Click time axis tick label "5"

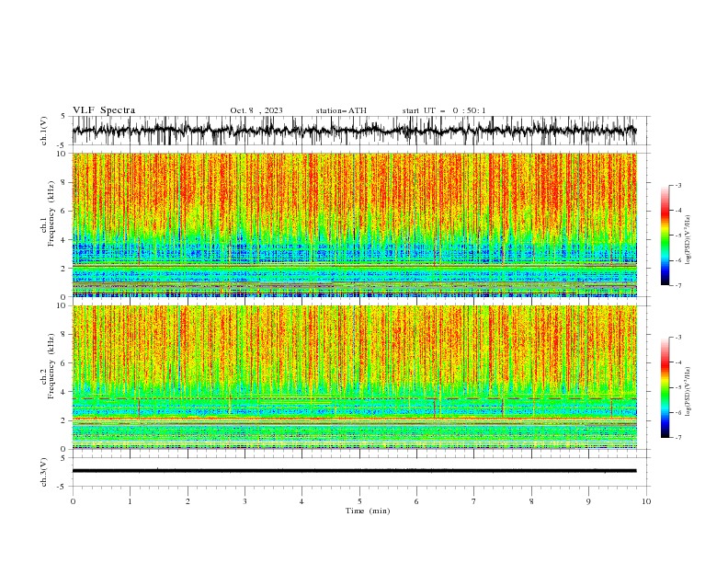click(x=359, y=501)
